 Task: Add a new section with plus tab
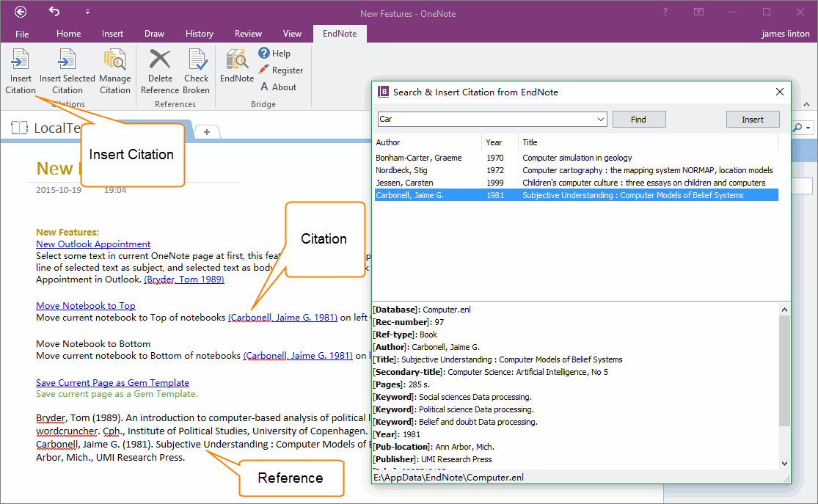pos(207,132)
